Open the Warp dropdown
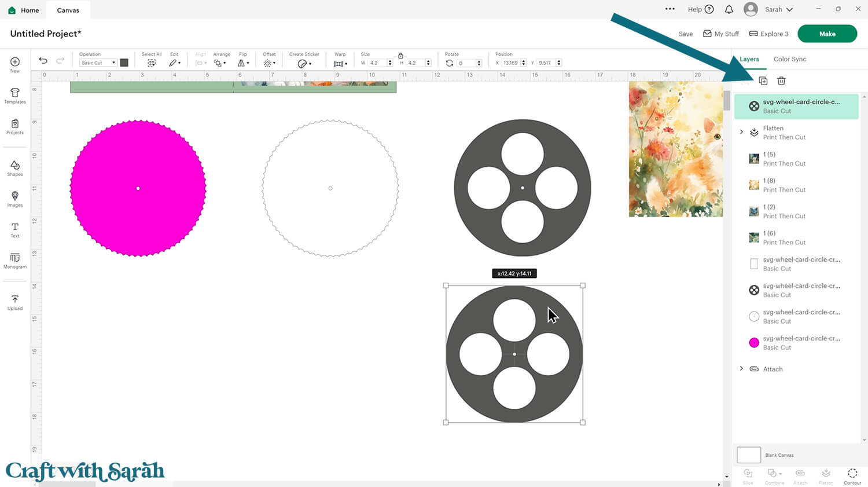This screenshot has height=487, width=868. click(x=340, y=63)
